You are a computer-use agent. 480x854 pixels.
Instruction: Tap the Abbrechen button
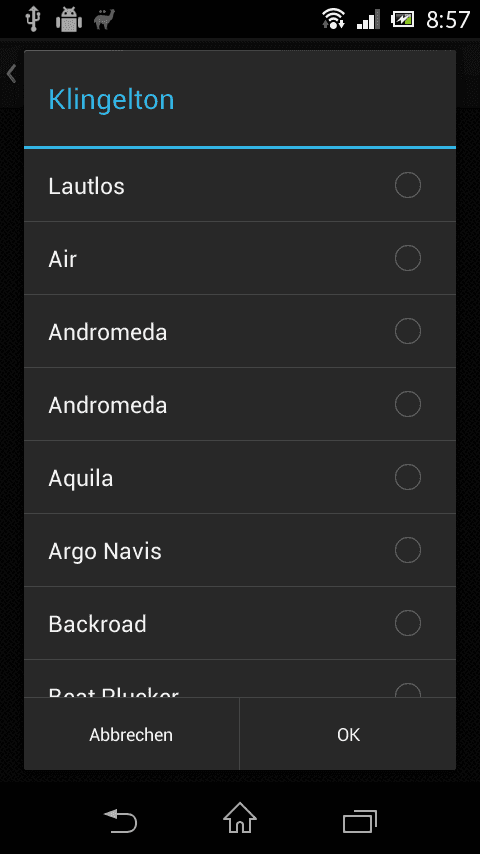131,734
